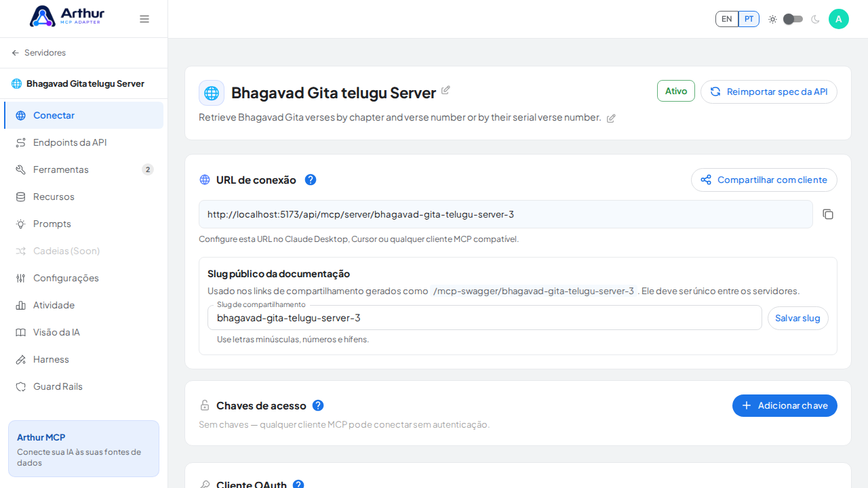868x488 pixels.
Task: Click the Bhagavad Gita telugu Server sidebar title
Action: click(x=85, y=83)
